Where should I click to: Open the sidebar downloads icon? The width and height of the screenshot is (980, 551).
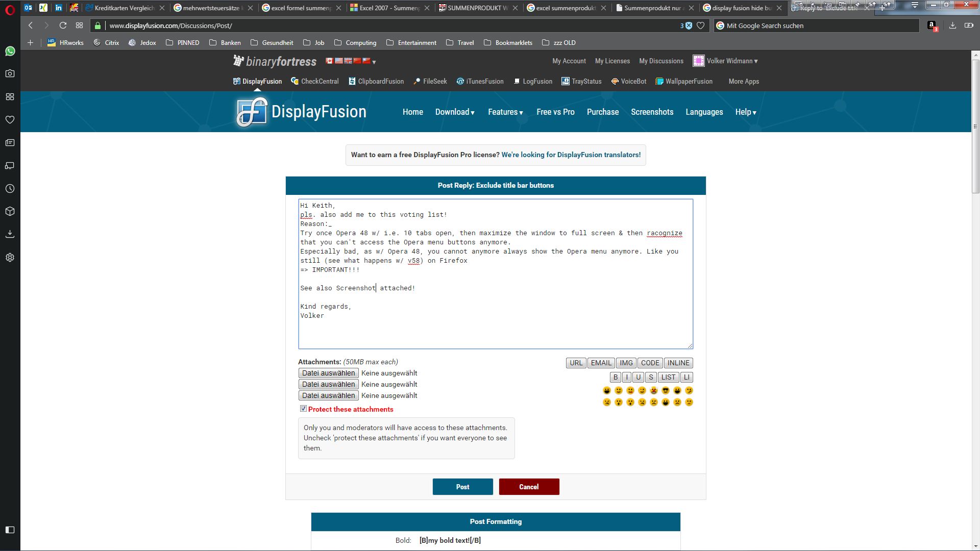(x=10, y=234)
